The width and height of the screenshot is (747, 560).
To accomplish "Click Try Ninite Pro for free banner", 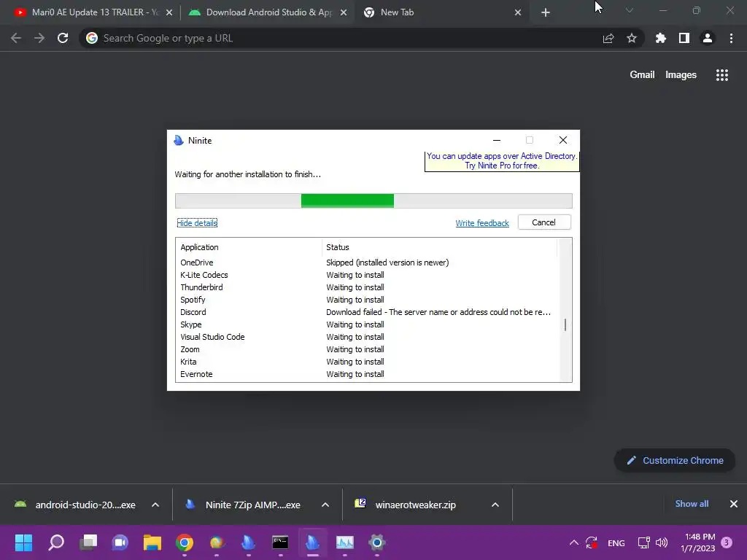I will tap(502, 161).
